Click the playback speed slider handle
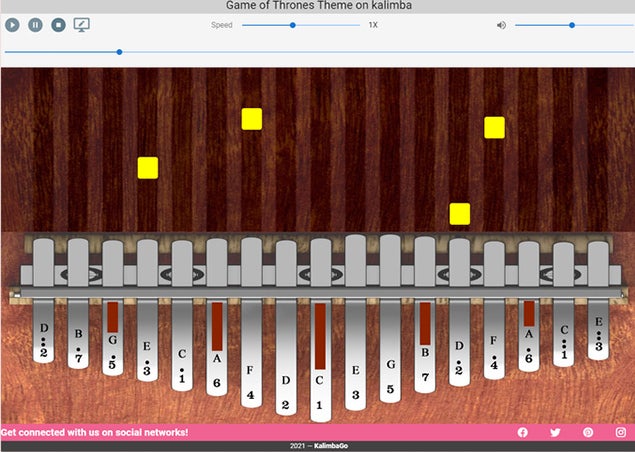 [292, 25]
